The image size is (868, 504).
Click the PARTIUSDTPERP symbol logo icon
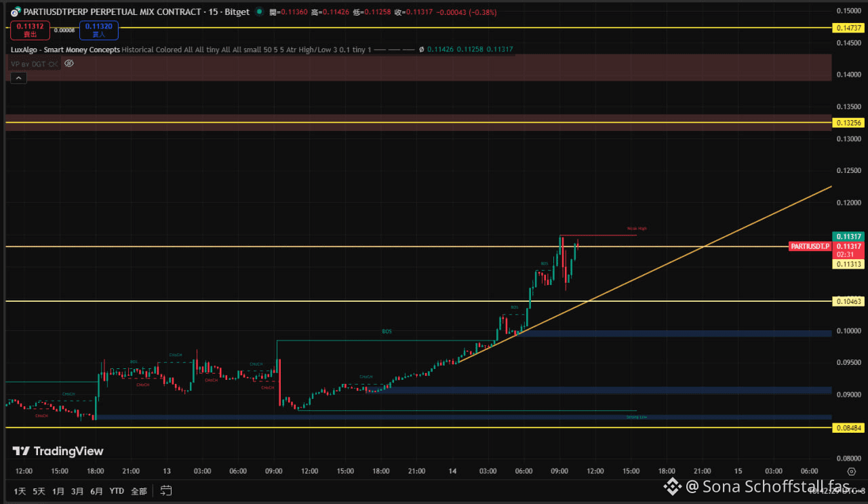click(16, 12)
